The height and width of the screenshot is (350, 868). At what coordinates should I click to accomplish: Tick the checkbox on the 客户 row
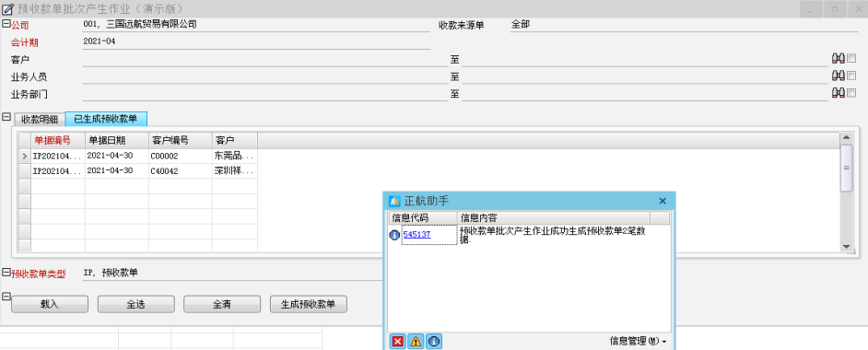(x=851, y=58)
